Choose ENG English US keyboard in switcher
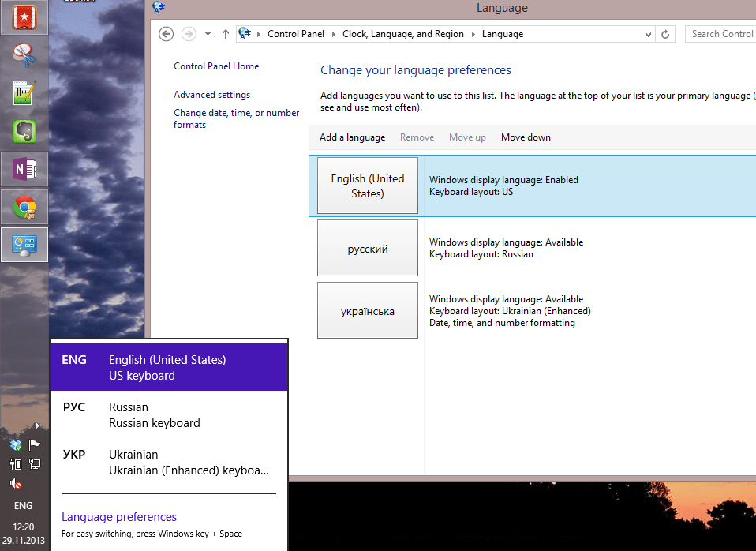The width and height of the screenshot is (756, 551). [169, 367]
